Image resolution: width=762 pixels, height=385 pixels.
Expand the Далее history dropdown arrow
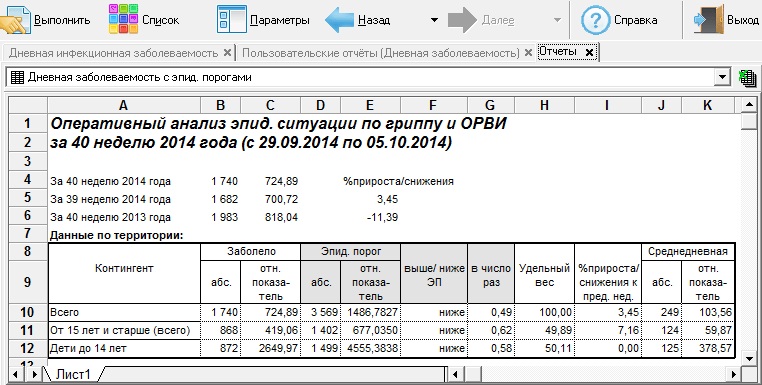click(x=557, y=20)
